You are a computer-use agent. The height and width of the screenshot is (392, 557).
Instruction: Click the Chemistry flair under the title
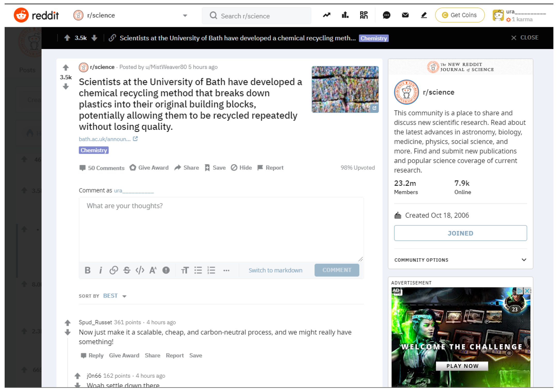coord(94,150)
